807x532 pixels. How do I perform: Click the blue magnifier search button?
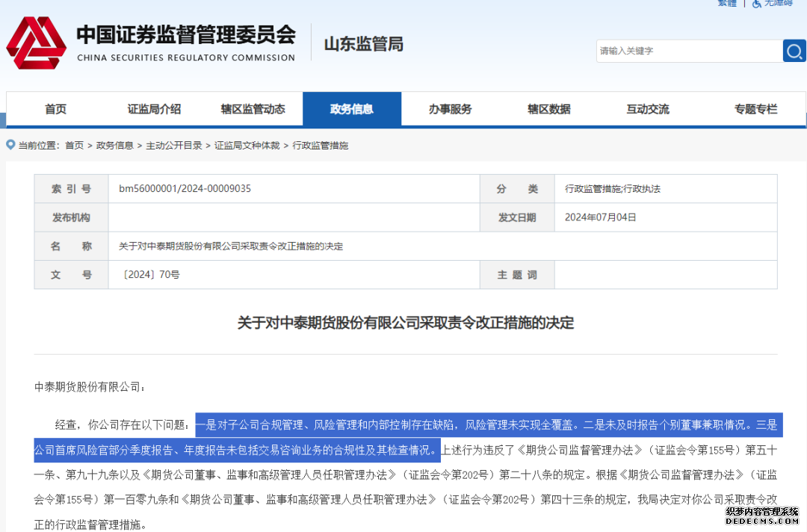794,51
